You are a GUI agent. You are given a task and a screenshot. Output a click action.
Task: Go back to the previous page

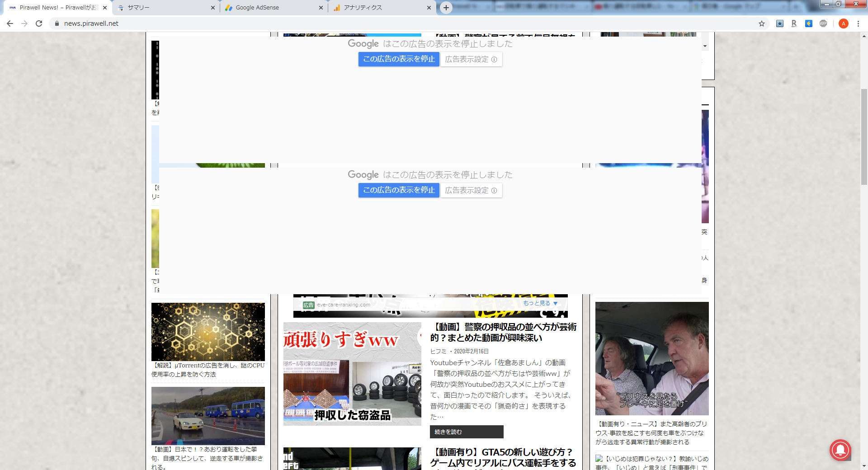(x=10, y=23)
